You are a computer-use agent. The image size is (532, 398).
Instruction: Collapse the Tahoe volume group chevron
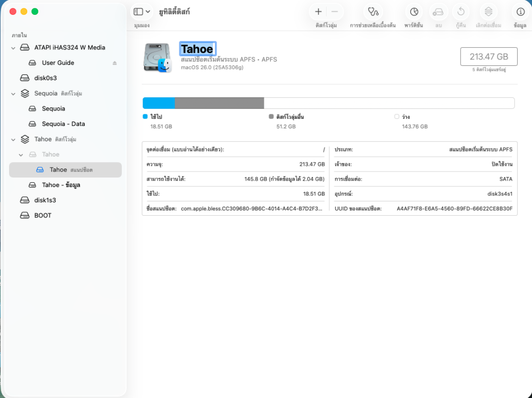click(x=13, y=139)
